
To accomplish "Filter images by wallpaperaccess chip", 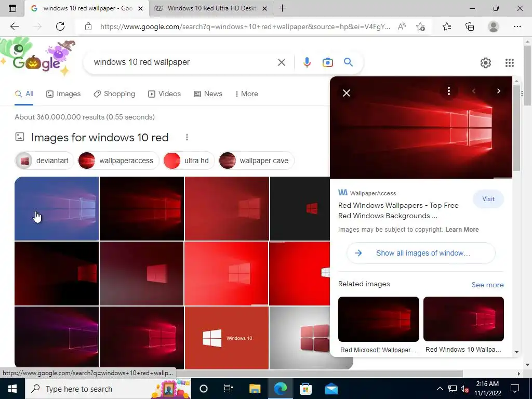I will click(x=118, y=161).
